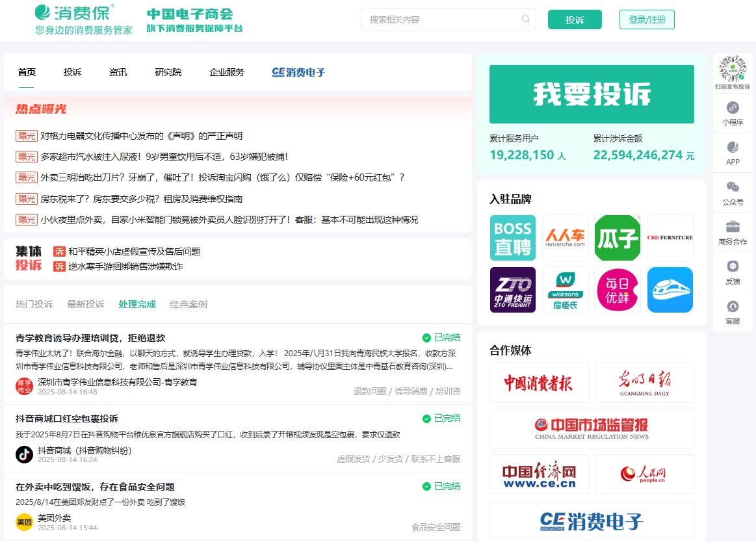Go to the 研究院 nav tab
The height and width of the screenshot is (542, 756).
click(168, 72)
